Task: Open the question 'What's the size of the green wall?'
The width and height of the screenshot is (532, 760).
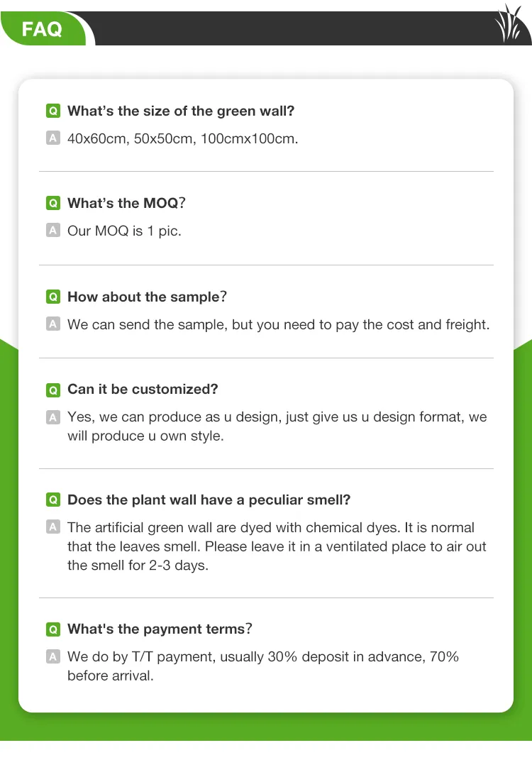Action: pos(181,111)
